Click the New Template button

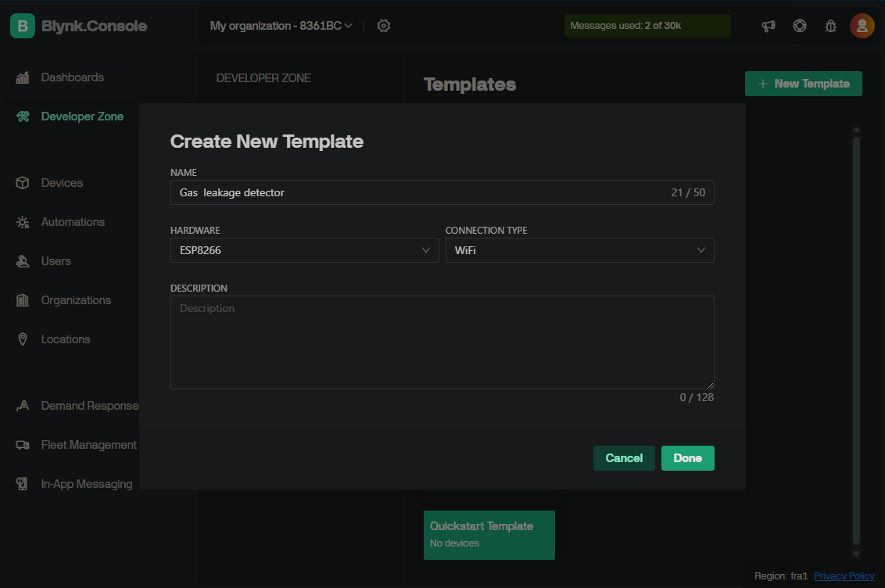tap(803, 84)
